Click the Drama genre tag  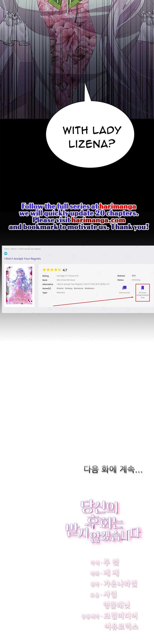click(60, 288)
